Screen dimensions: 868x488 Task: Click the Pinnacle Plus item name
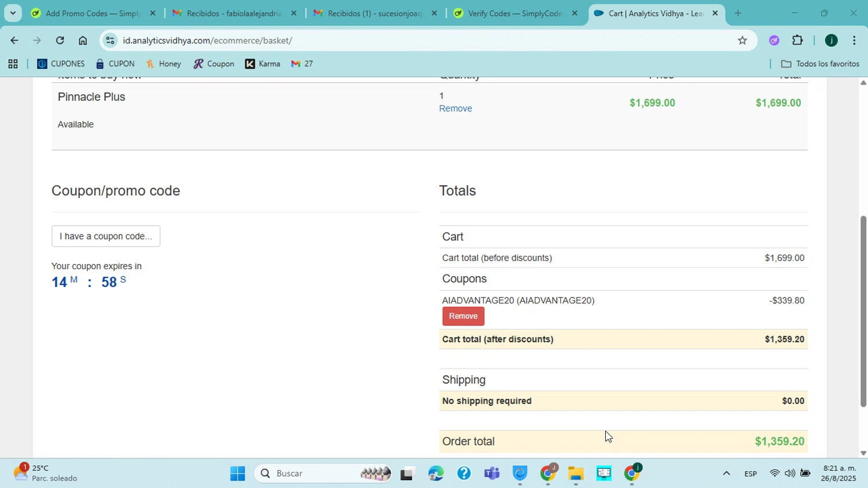pyautogui.click(x=91, y=97)
